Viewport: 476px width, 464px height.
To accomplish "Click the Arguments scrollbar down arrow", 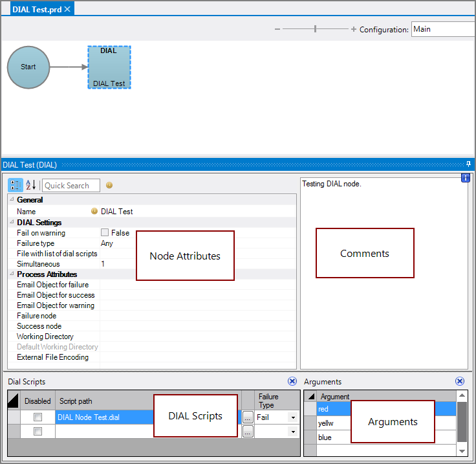I will [x=462, y=451].
